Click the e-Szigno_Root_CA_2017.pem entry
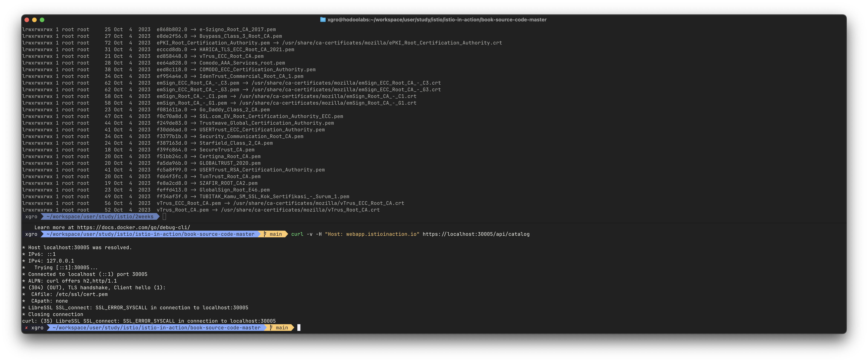Screen dimensions: 868x362 [238, 30]
